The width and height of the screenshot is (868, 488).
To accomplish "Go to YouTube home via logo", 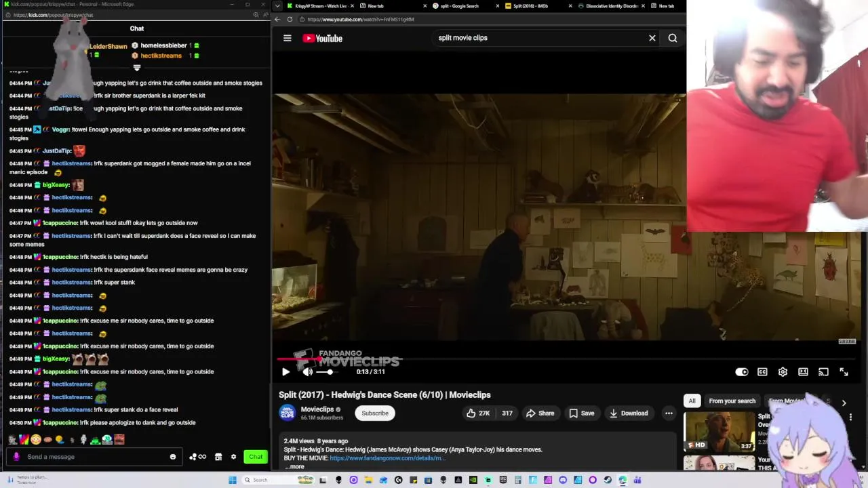I will coord(323,38).
